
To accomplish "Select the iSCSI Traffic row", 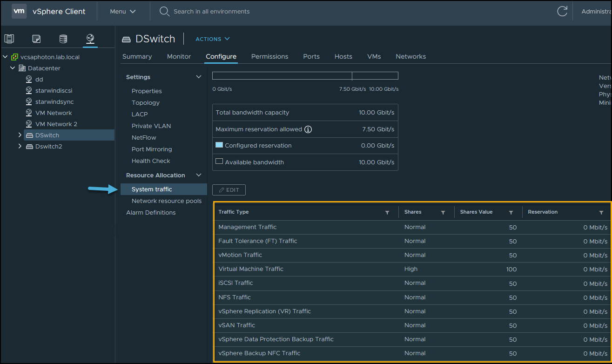I will pos(412,283).
